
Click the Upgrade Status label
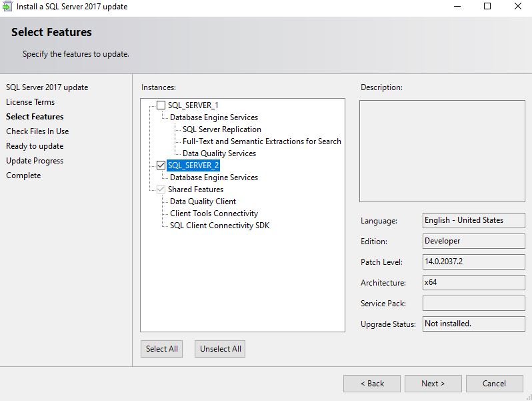[x=388, y=324]
